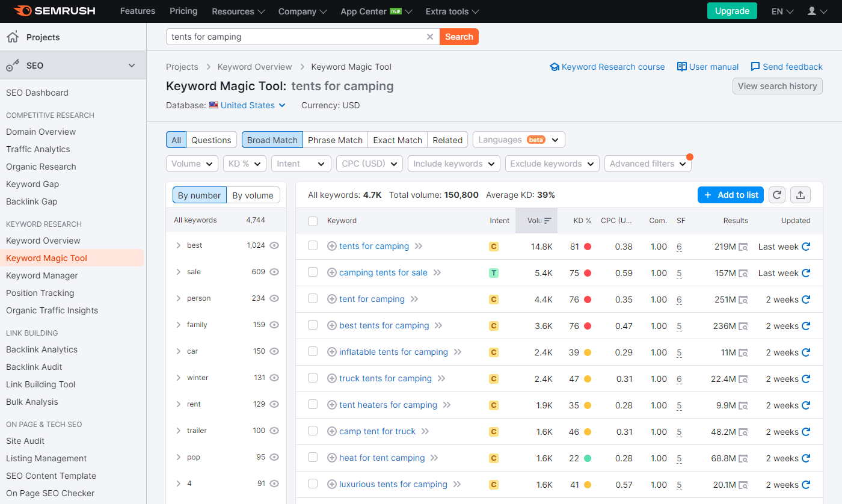The height and width of the screenshot is (504, 842).
Task: Expand the 'best' keyword group
Action: pyautogui.click(x=179, y=245)
